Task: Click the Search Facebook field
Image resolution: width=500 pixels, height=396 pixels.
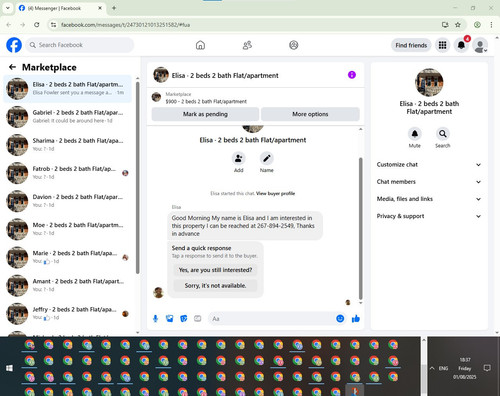Action: pos(80,45)
